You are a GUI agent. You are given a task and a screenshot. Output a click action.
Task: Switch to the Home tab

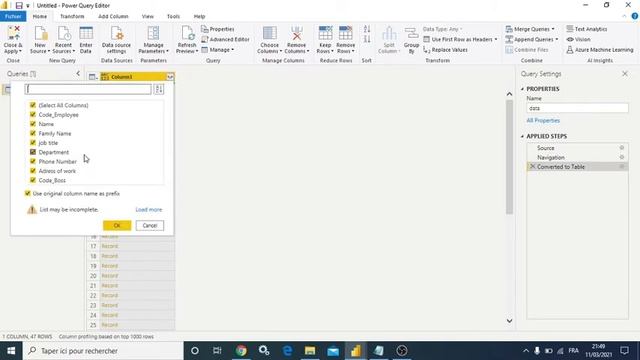click(40, 16)
